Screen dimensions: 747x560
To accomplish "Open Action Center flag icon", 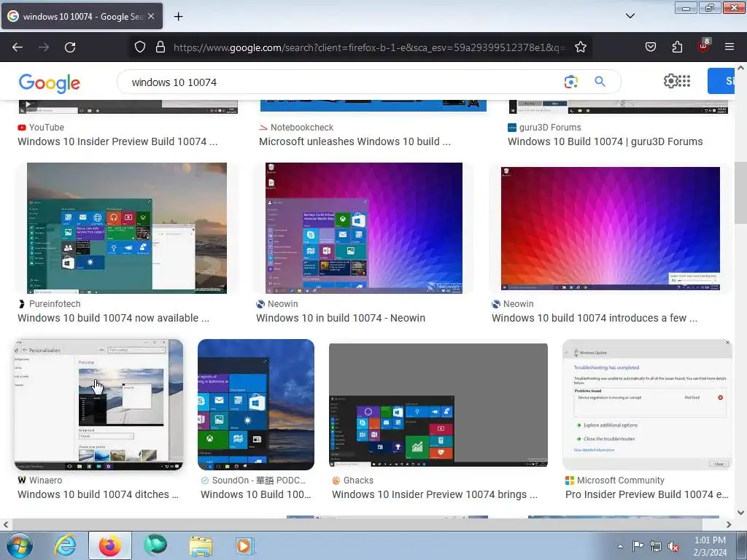I will 638,545.
